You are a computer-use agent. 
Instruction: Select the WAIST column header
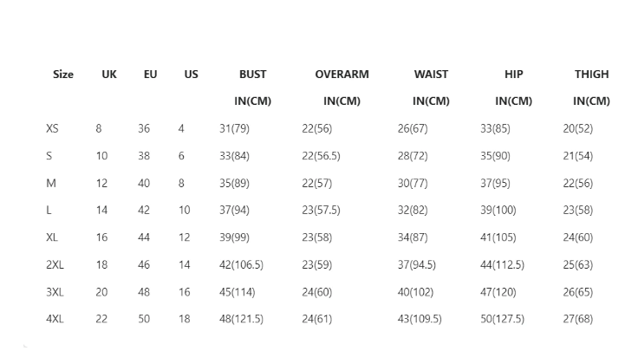point(431,75)
